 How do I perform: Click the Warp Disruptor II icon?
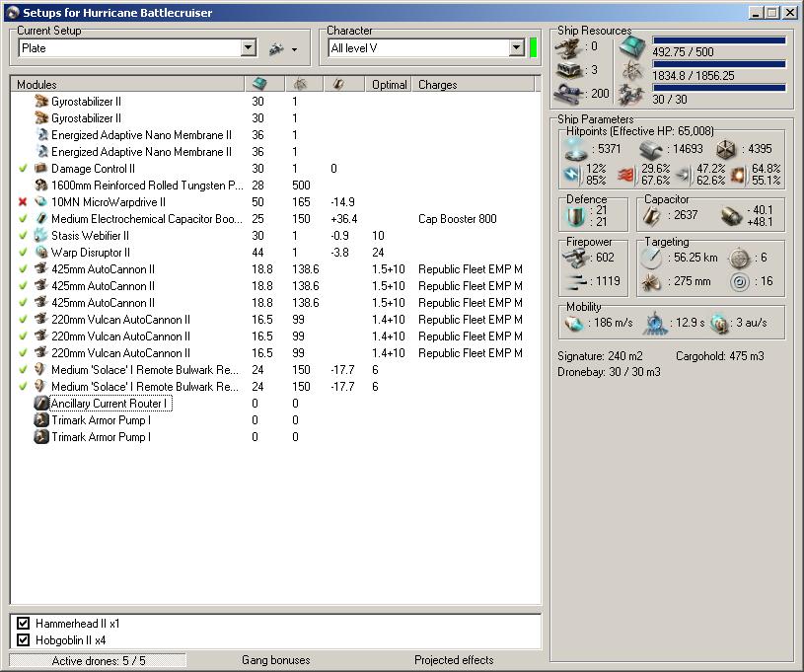pyautogui.click(x=41, y=253)
